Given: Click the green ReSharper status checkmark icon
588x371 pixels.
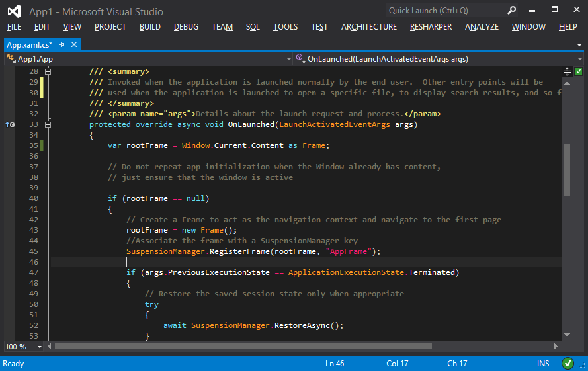Looking at the screenshot, I should 567,363.
